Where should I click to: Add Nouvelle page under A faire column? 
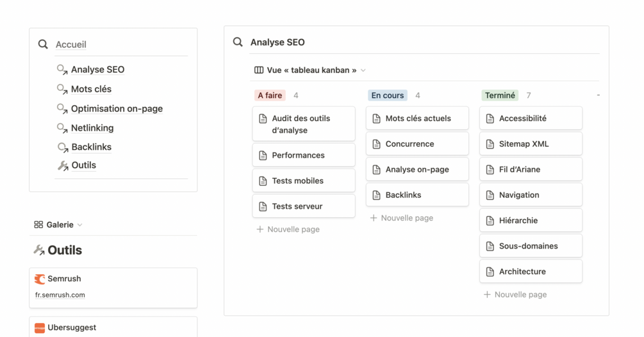[288, 229]
